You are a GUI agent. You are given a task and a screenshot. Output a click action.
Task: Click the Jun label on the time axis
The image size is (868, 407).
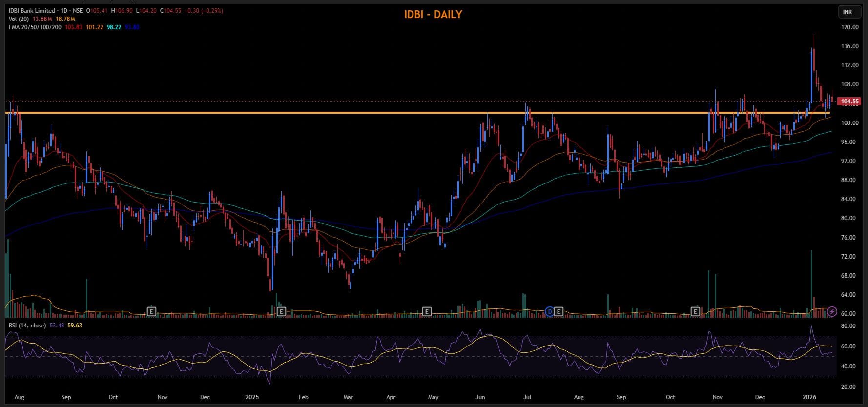pos(480,397)
